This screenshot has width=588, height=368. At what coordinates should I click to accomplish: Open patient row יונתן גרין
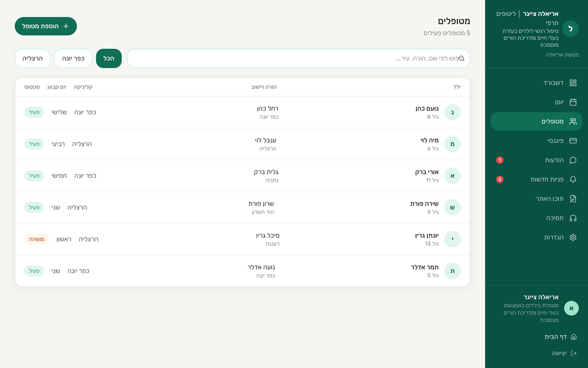[242, 239]
